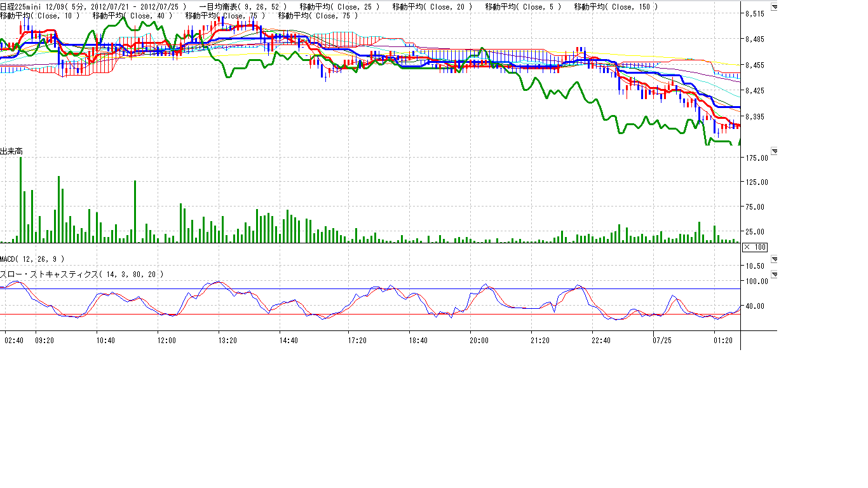
Task: Open the price chart panel dropdown arrow
Action: pyautogui.click(x=774, y=7)
